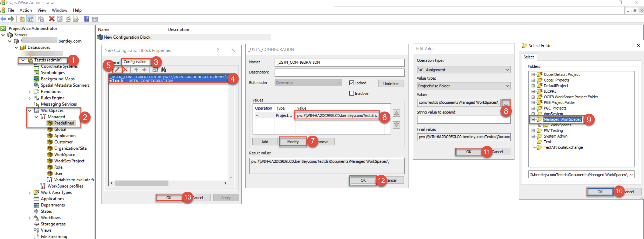Click the Properties icon in the main toolbar

pos(60,19)
